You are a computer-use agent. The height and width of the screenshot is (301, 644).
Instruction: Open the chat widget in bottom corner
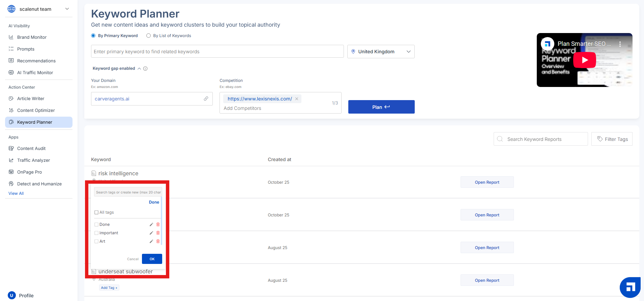[630, 287]
